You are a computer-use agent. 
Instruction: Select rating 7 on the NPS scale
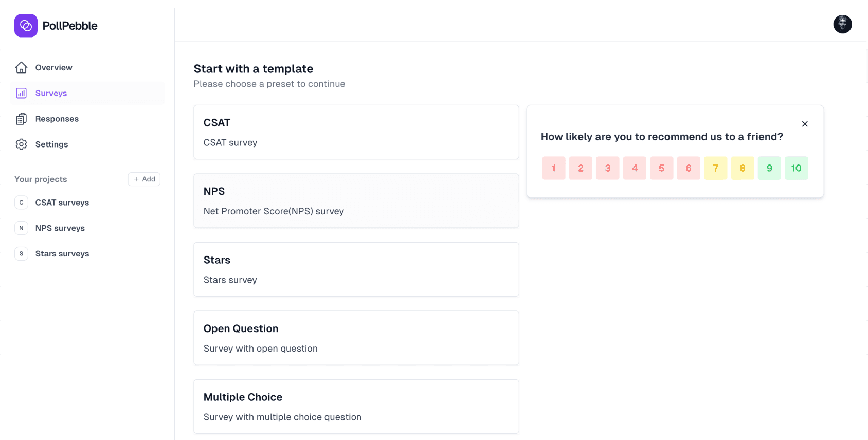pos(715,168)
